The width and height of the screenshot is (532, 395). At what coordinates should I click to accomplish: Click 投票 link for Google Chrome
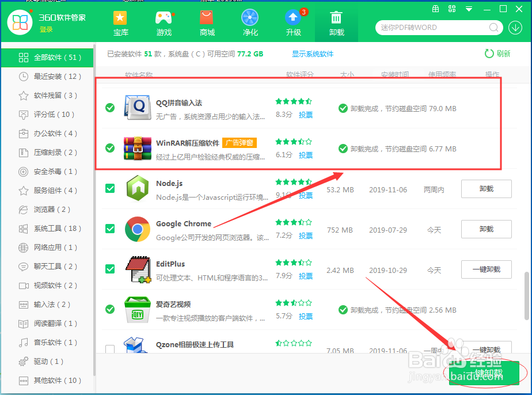pos(306,236)
